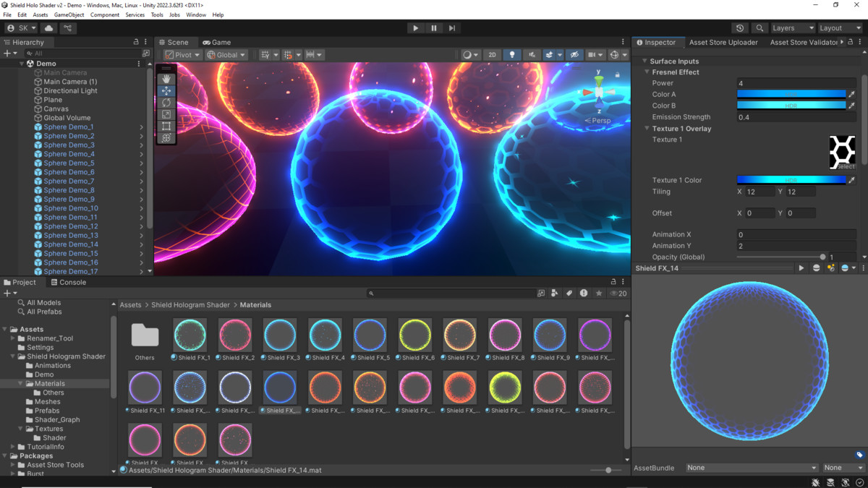This screenshot has width=868, height=488.
Task: Open the Layers dropdown in the top toolbar
Action: click(x=791, y=27)
